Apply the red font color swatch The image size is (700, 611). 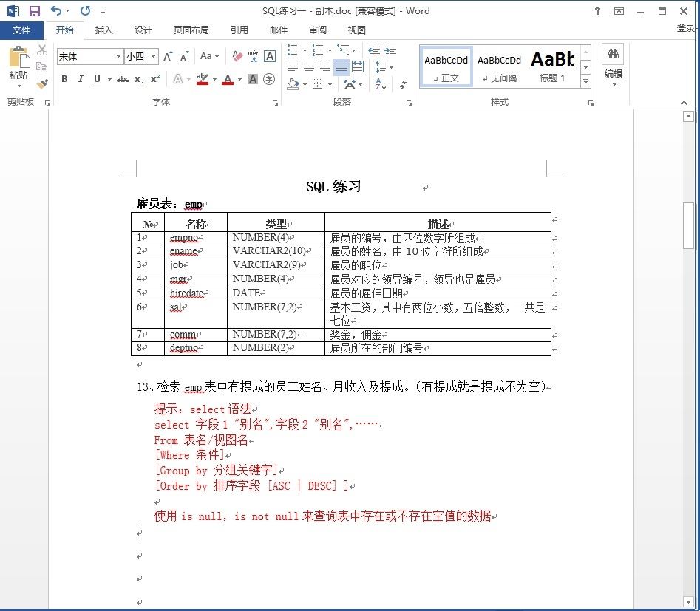click(228, 80)
